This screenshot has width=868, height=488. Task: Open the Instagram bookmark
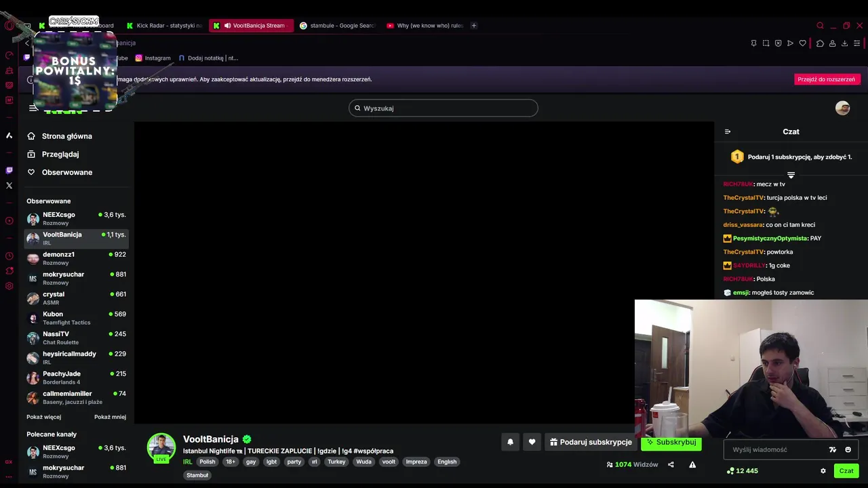click(x=153, y=58)
